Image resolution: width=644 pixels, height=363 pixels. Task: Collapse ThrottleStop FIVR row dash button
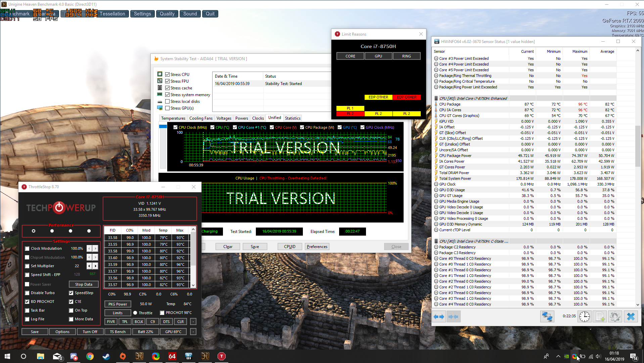coord(193,322)
